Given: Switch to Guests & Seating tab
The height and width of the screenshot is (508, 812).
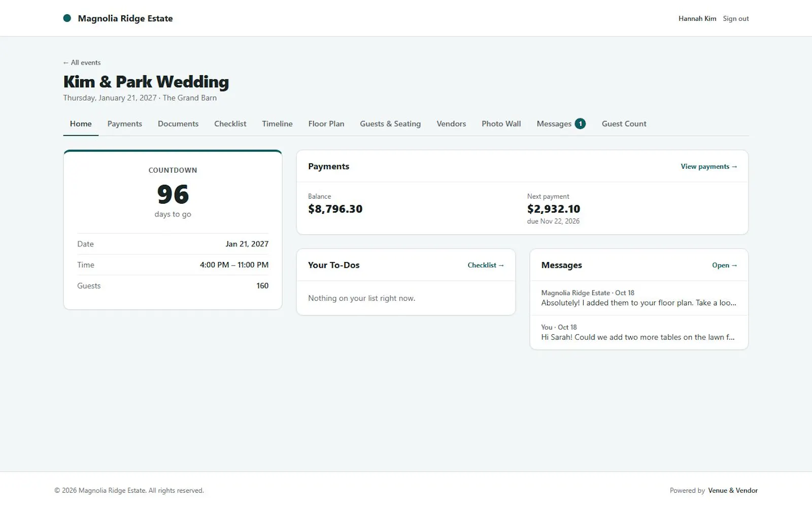Looking at the screenshot, I should click(390, 123).
